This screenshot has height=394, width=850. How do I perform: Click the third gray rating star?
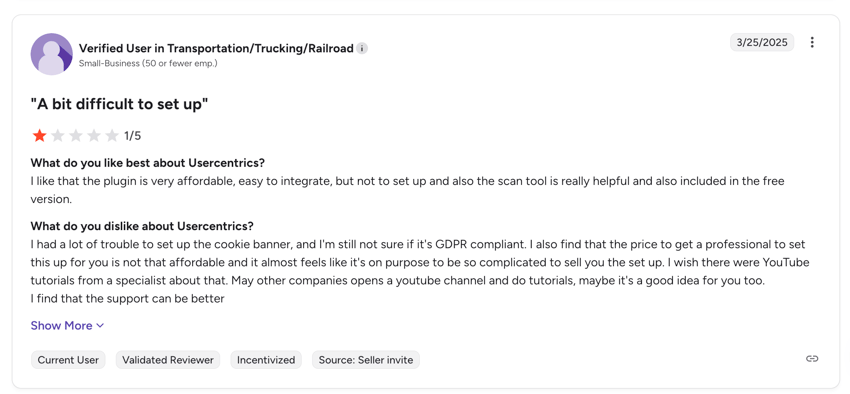point(75,135)
